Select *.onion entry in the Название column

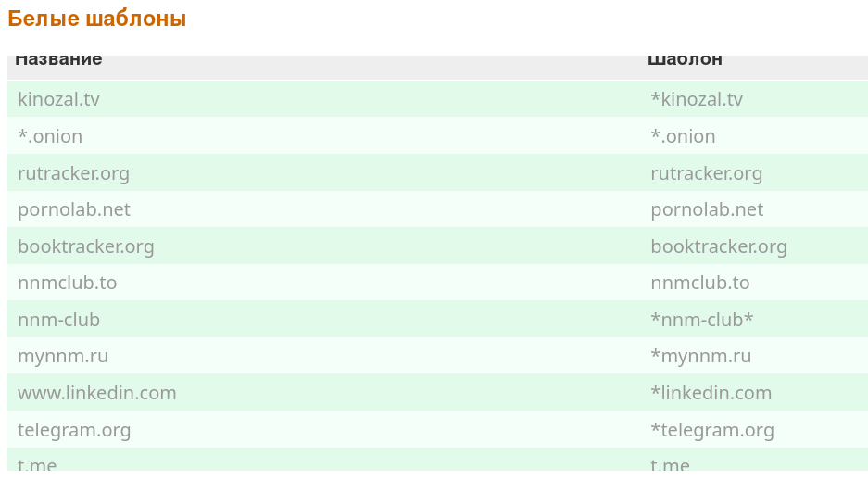click(x=50, y=136)
